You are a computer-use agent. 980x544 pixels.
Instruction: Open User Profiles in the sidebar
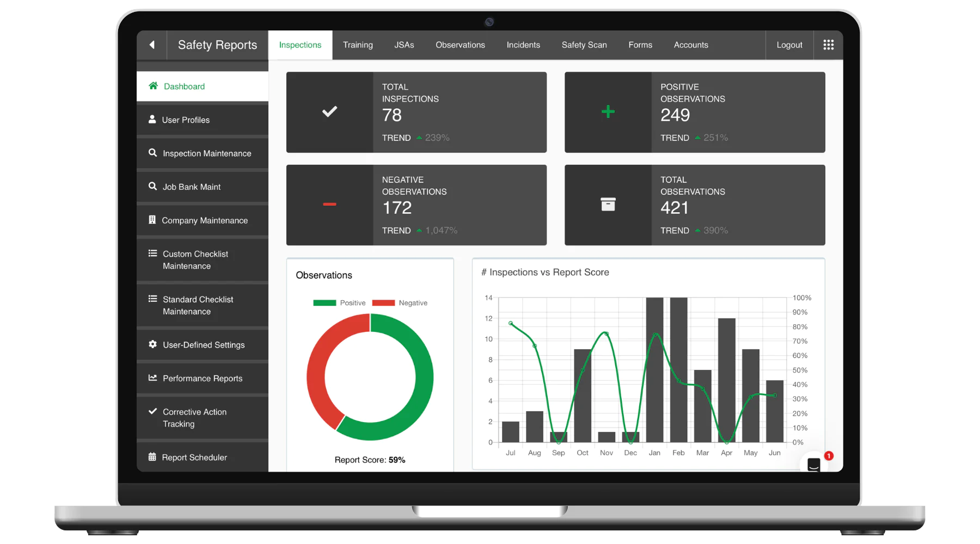pos(186,120)
